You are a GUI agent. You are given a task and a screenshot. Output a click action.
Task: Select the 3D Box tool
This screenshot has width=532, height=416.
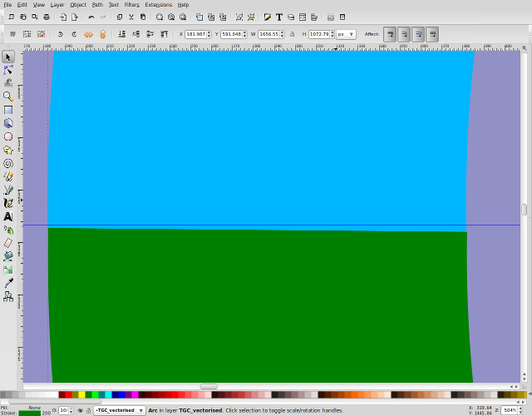click(8, 123)
